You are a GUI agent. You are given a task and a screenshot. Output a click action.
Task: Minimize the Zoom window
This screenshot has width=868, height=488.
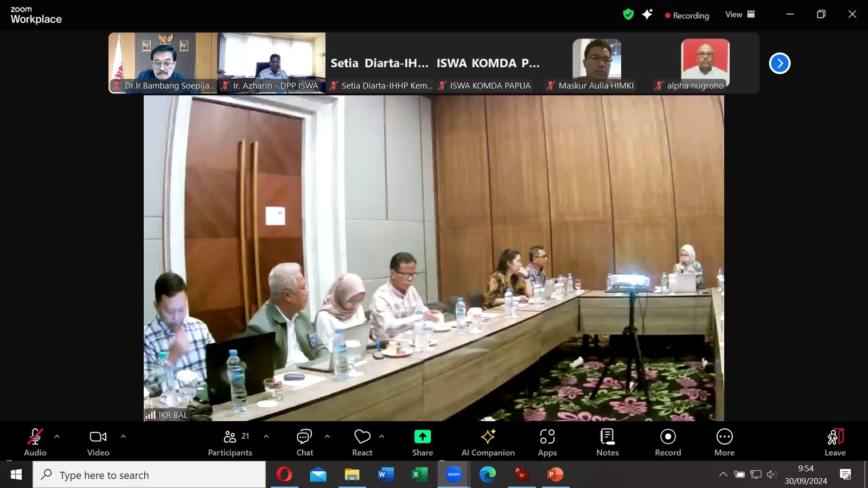click(790, 14)
